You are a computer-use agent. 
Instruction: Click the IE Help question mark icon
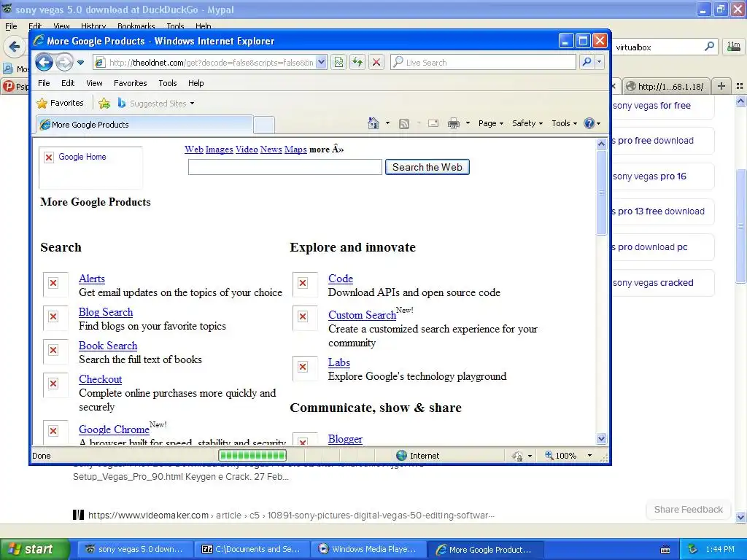[x=589, y=123]
